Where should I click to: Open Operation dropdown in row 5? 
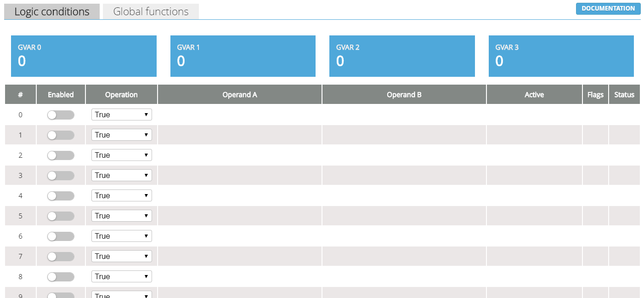coord(121,216)
